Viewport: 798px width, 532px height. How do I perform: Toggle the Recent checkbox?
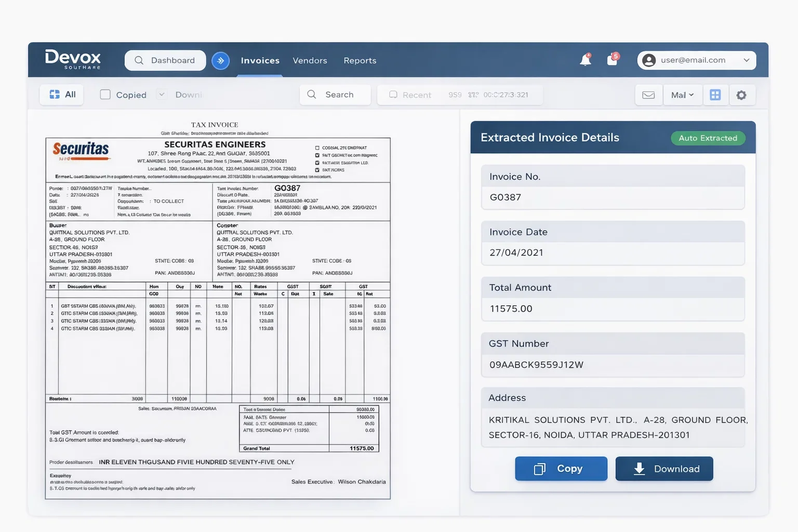click(393, 95)
